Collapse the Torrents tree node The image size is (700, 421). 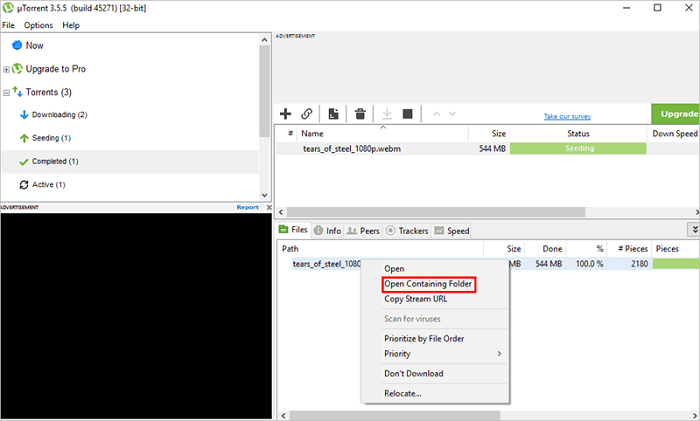7,92
